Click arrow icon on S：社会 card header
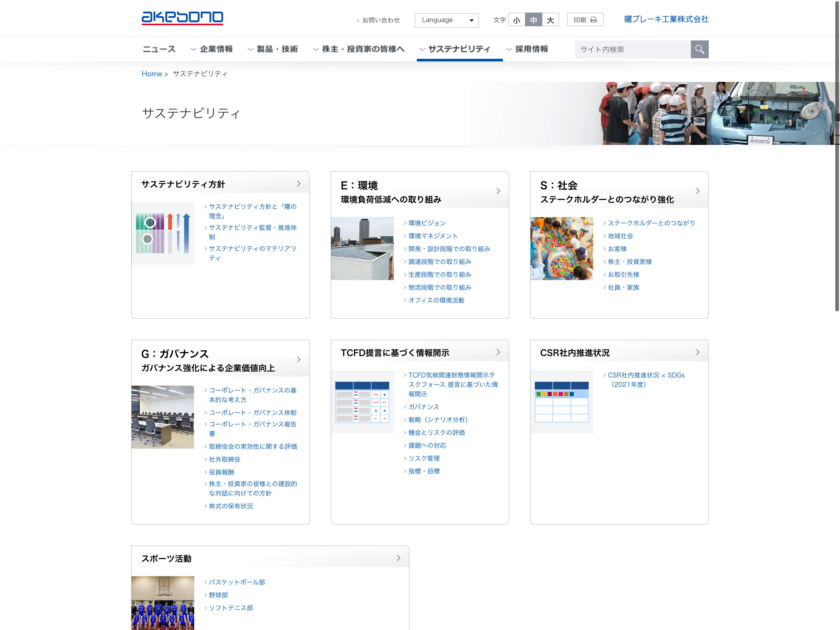Image resolution: width=840 pixels, height=630 pixels. point(698,191)
